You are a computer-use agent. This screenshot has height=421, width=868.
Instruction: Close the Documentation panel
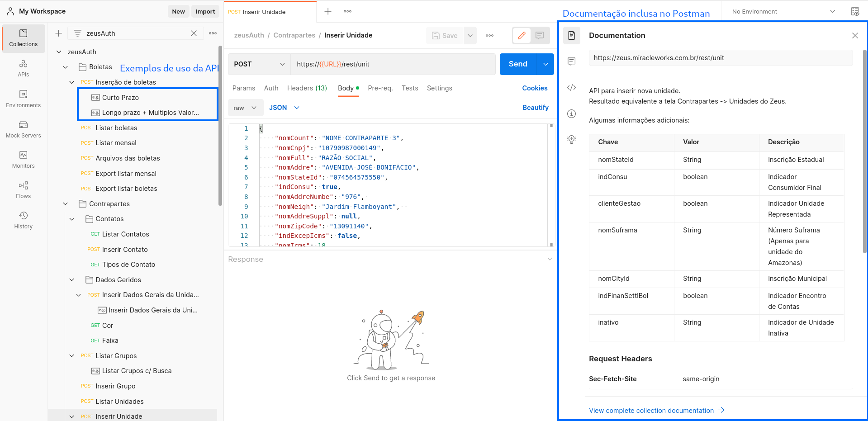point(855,36)
